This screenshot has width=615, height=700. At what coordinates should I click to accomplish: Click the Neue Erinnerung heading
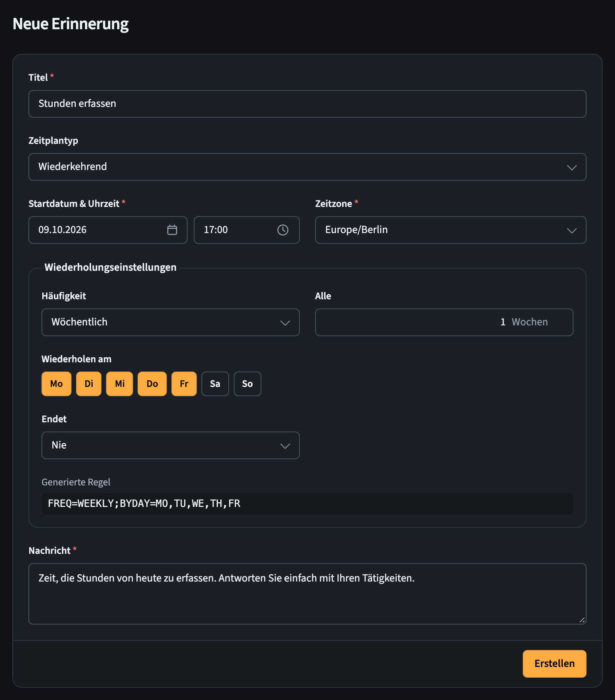tap(71, 24)
